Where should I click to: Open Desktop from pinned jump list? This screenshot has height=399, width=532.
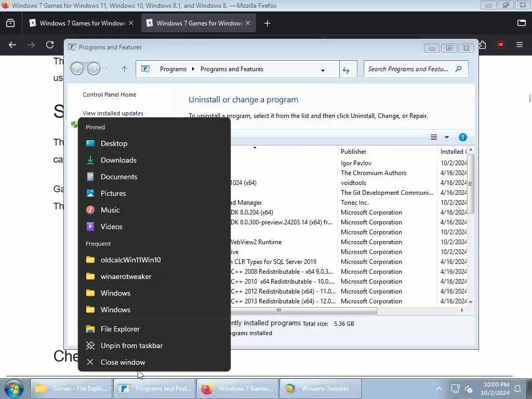154,143
